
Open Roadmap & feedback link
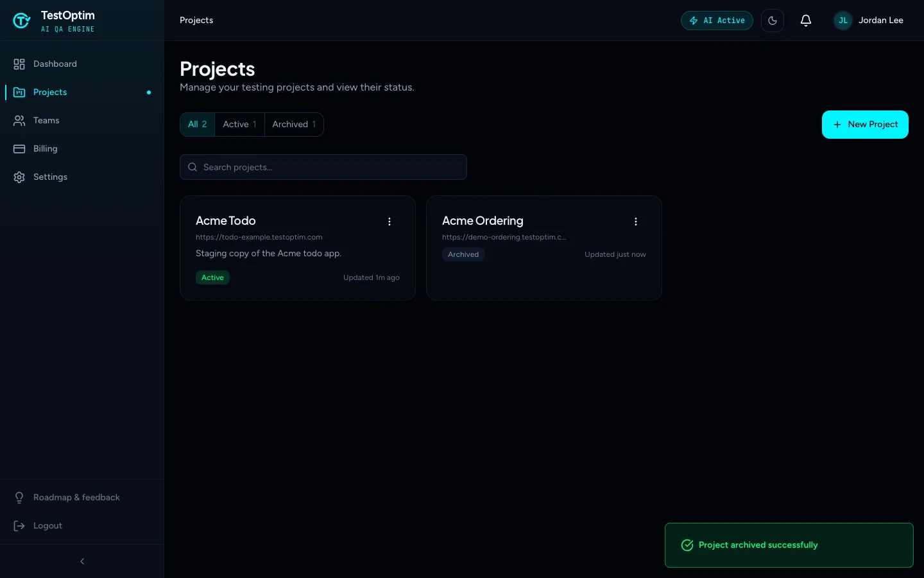(x=82, y=497)
